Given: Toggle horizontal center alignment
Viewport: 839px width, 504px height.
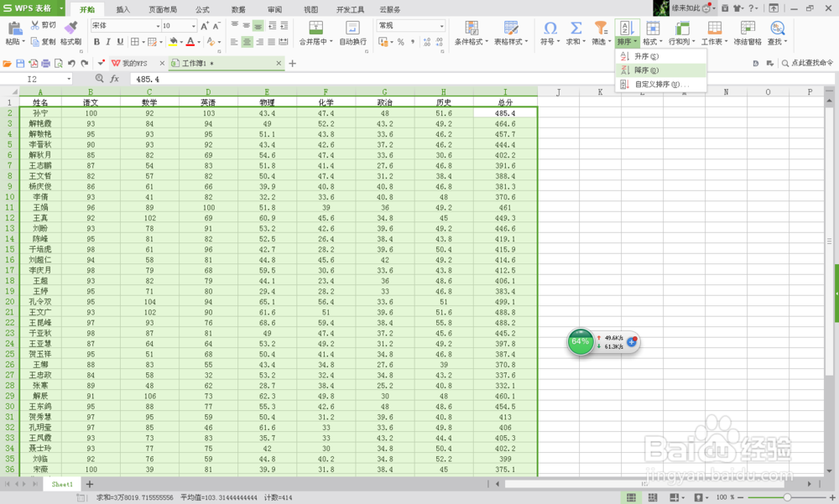Looking at the screenshot, I should (x=247, y=42).
